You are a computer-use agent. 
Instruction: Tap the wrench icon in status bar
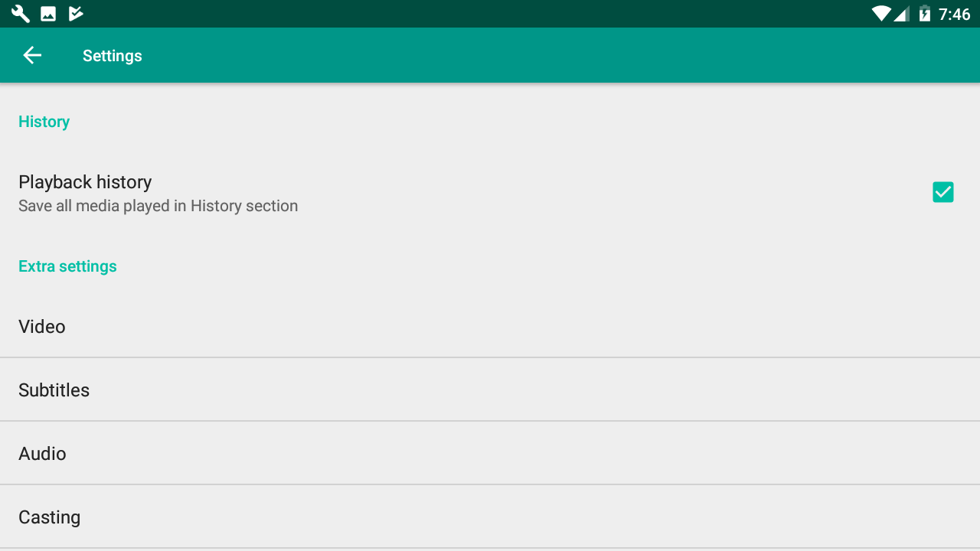(x=21, y=14)
